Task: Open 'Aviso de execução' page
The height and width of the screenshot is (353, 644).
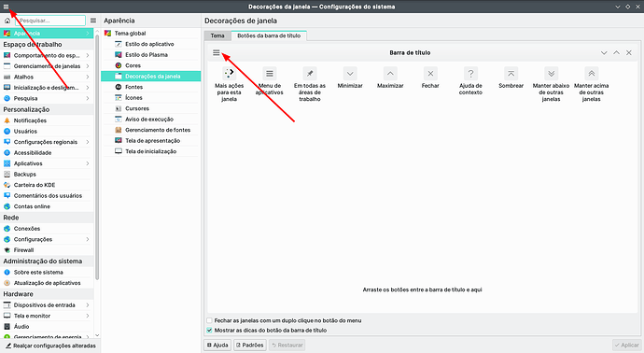Action: tap(150, 120)
